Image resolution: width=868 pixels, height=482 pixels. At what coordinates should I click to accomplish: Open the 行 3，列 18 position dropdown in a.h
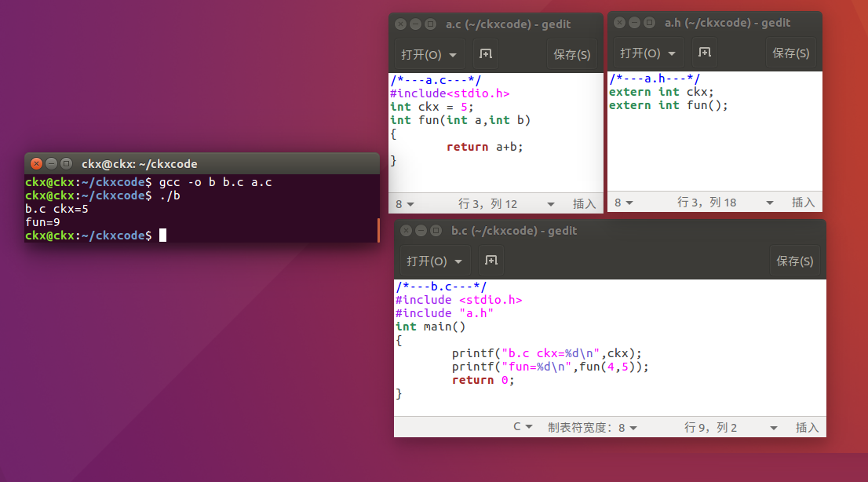714,203
